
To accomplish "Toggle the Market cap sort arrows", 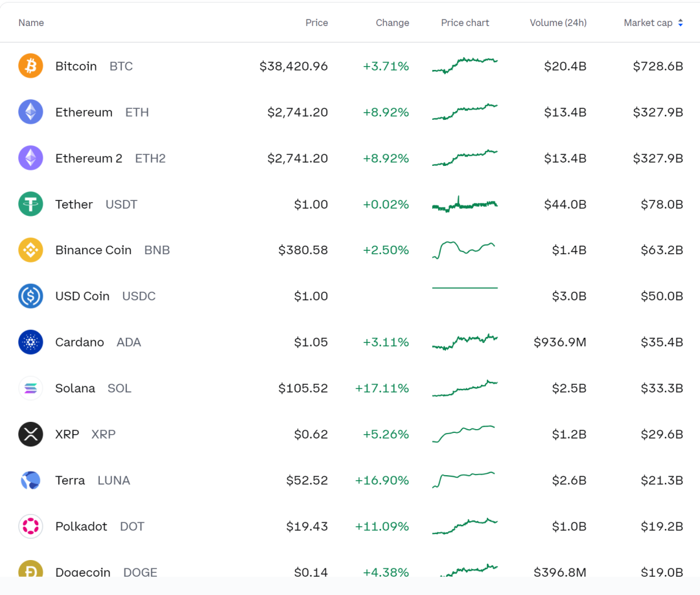I will coord(681,23).
